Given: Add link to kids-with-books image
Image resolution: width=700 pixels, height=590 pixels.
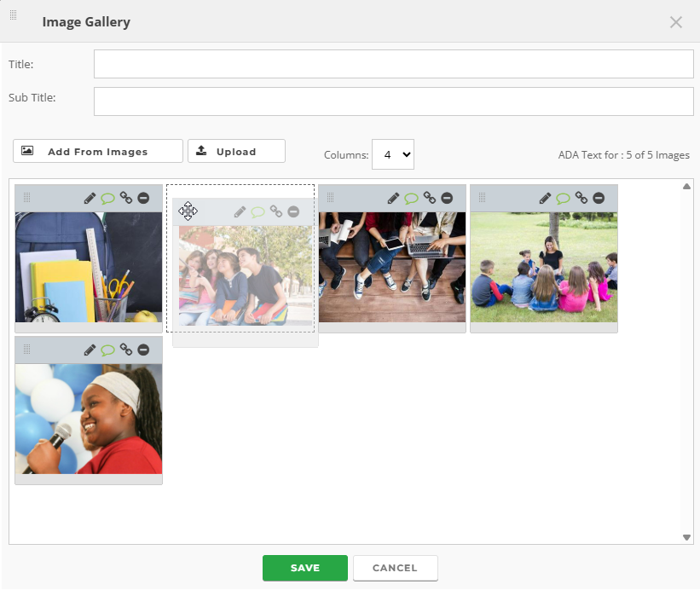Looking at the screenshot, I should (x=276, y=211).
